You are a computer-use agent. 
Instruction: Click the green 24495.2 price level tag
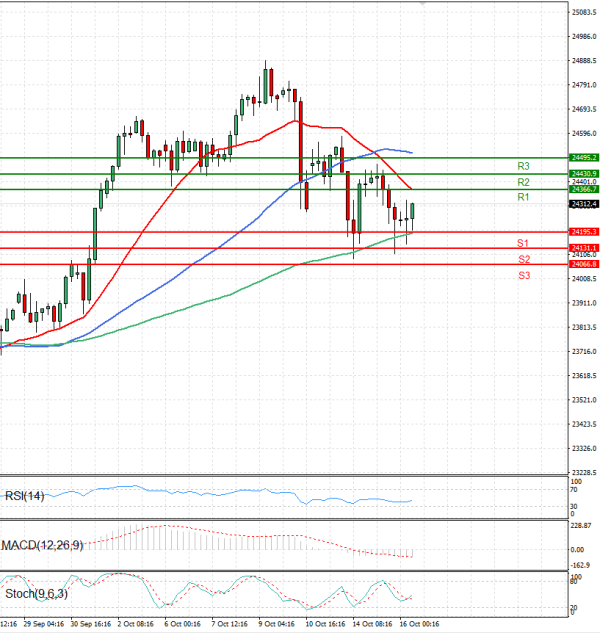pos(556,157)
